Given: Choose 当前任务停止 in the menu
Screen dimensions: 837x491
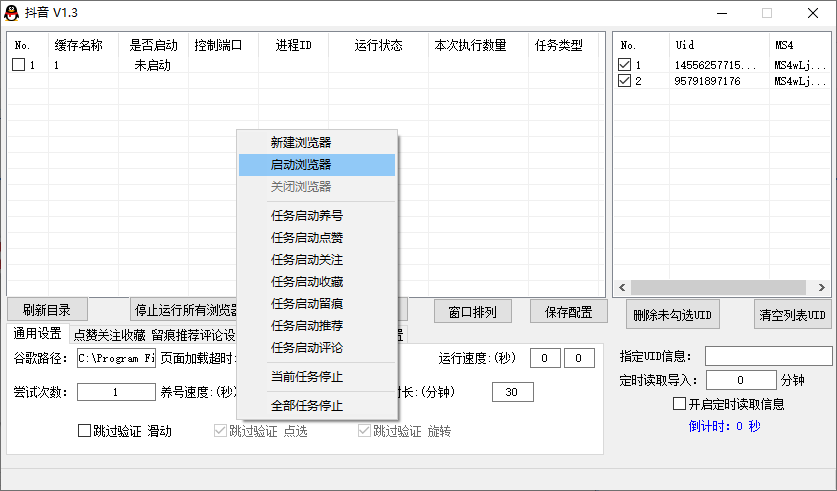Looking at the screenshot, I should click(x=306, y=377).
